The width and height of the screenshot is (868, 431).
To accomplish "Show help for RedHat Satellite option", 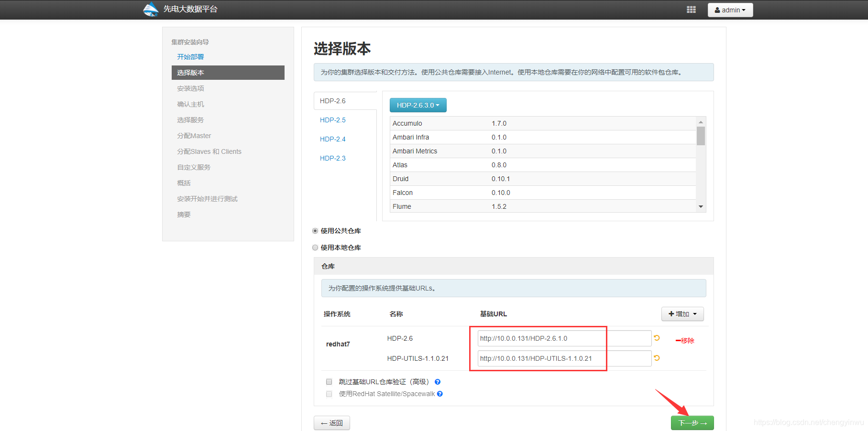I will (x=440, y=394).
